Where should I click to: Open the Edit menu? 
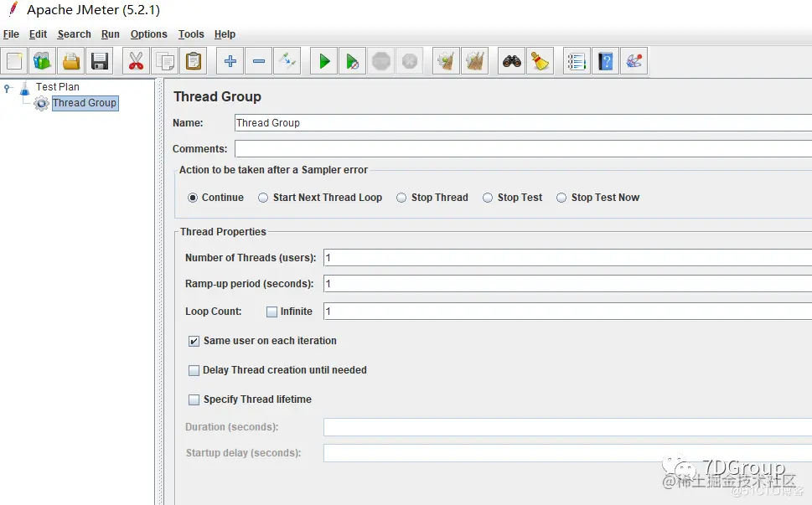(x=38, y=34)
